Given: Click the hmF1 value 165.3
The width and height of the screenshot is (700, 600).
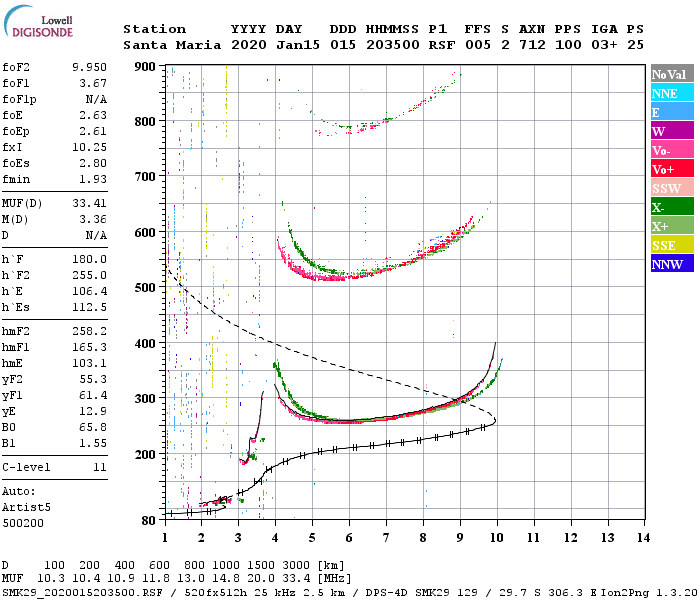Looking at the screenshot, I should pyautogui.click(x=89, y=347).
